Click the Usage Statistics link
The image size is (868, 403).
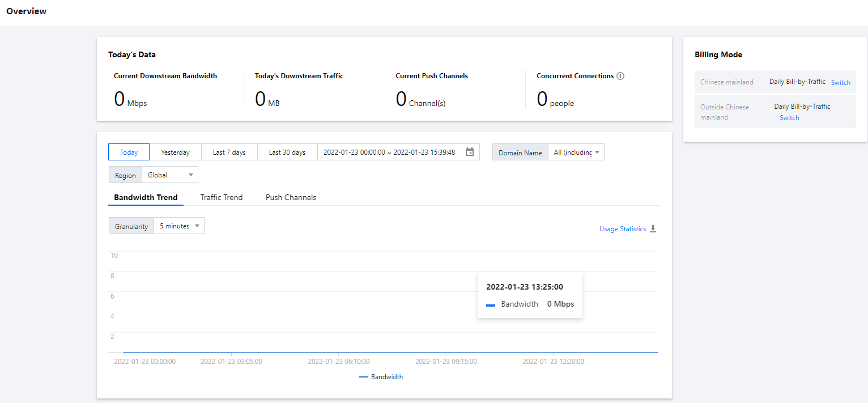tap(622, 229)
